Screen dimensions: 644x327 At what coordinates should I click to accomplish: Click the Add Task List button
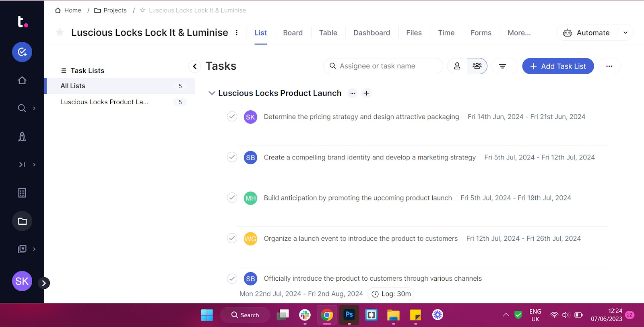tap(558, 66)
